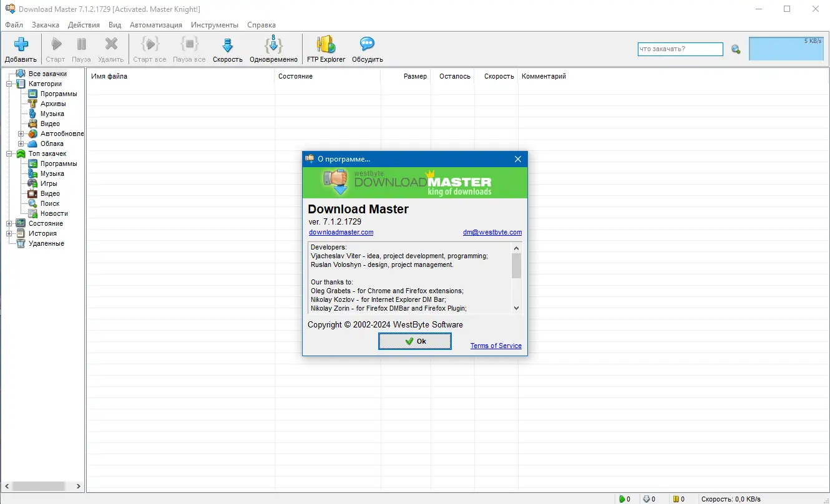Open the downloadmaster.com link

341,232
